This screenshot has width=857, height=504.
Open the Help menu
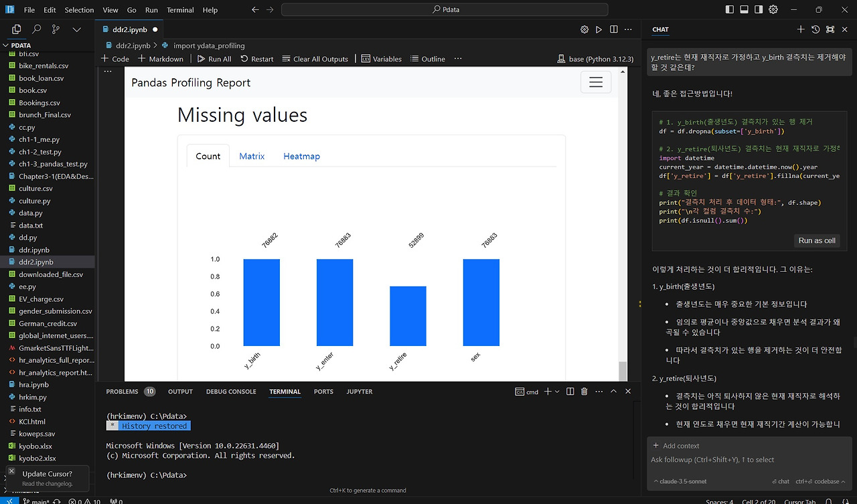click(210, 10)
